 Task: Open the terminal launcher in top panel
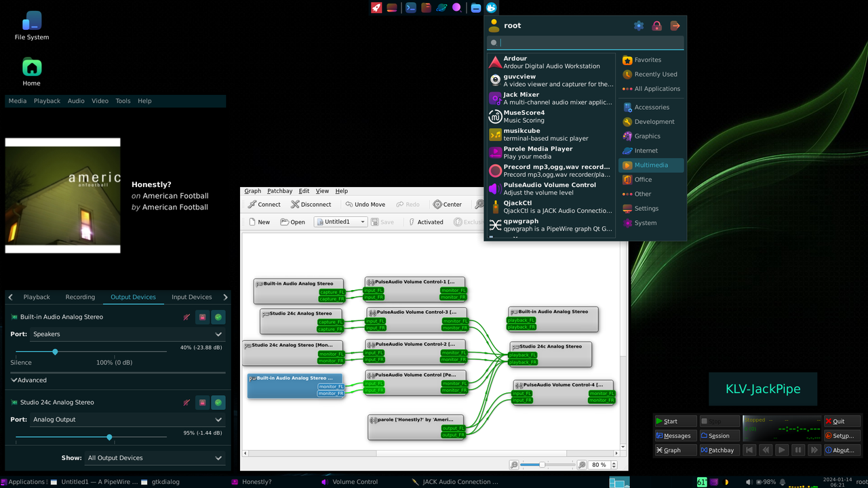410,7
